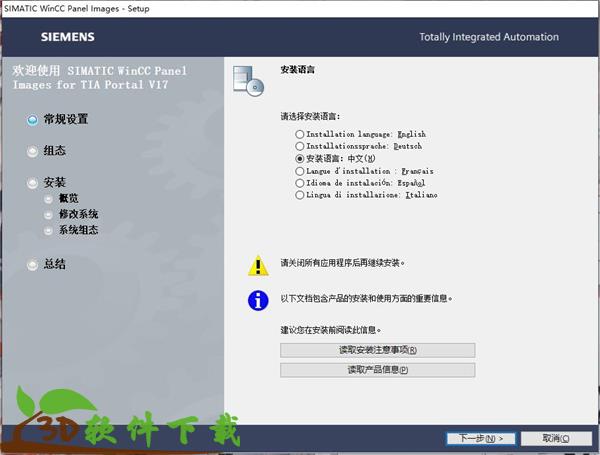600x455 pixels.
Task: Click the yellow warning triangle icon
Action: tap(258, 266)
